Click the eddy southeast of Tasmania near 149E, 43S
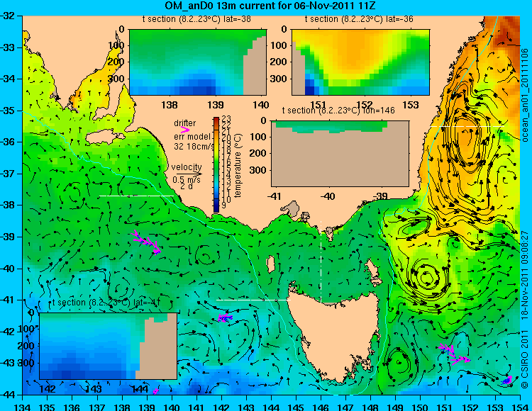 398,364
